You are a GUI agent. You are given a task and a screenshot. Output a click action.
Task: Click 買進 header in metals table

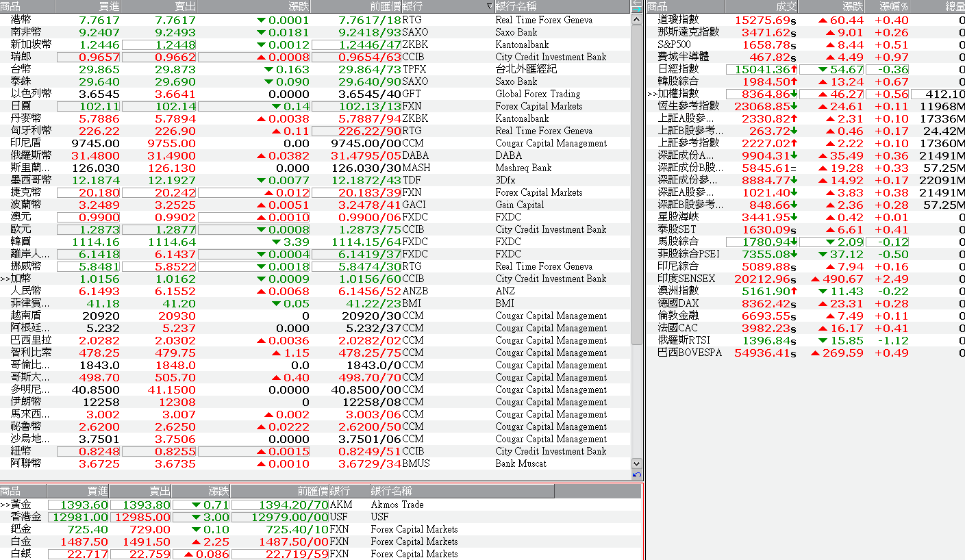pyautogui.click(x=78, y=491)
